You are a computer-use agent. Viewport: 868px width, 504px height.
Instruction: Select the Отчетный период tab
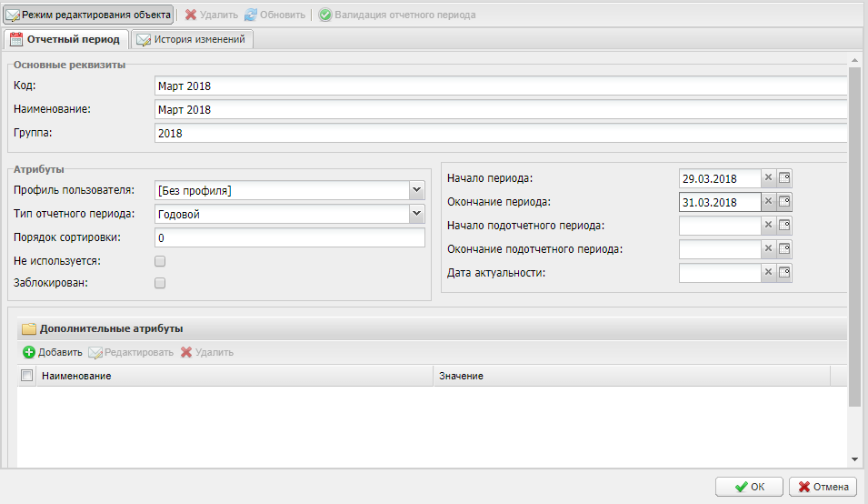point(65,39)
